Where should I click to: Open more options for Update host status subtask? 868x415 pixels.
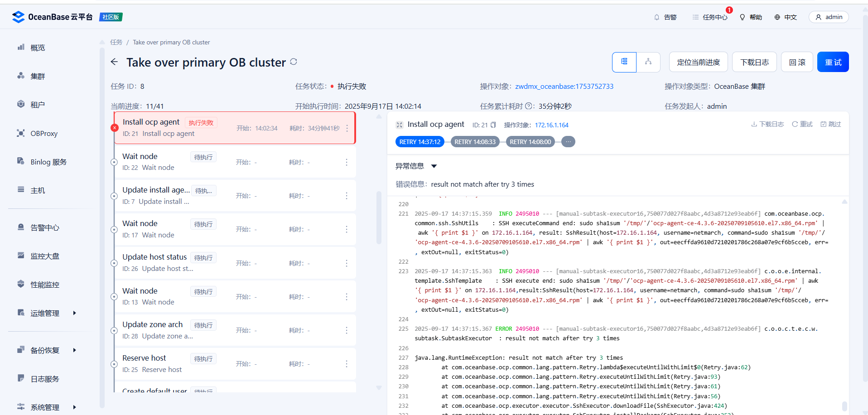(347, 263)
